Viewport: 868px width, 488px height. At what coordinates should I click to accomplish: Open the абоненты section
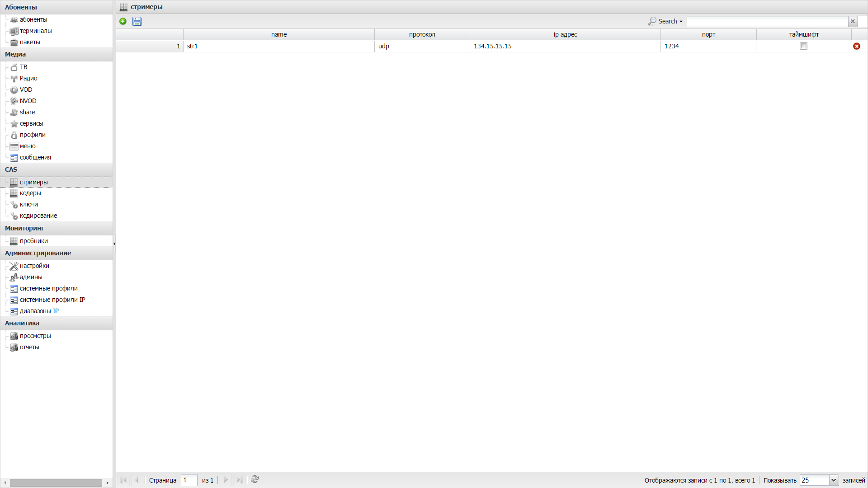(33, 19)
